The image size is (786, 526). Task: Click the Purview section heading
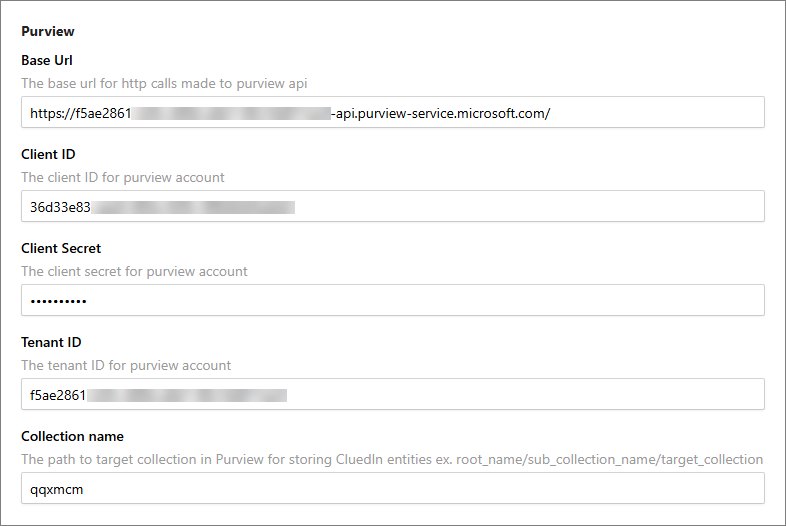(x=48, y=32)
